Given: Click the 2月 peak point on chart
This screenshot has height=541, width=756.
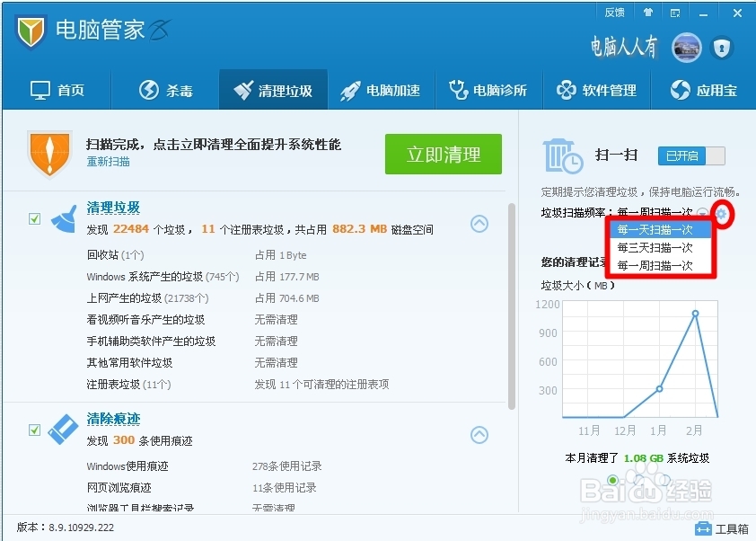Looking at the screenshot, I should tap(695, 314).
